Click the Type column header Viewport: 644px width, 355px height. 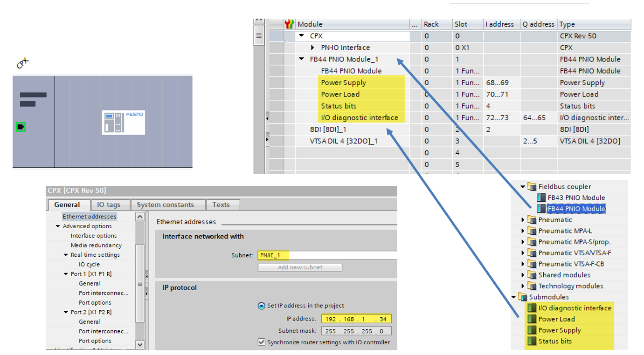point(595,24)
